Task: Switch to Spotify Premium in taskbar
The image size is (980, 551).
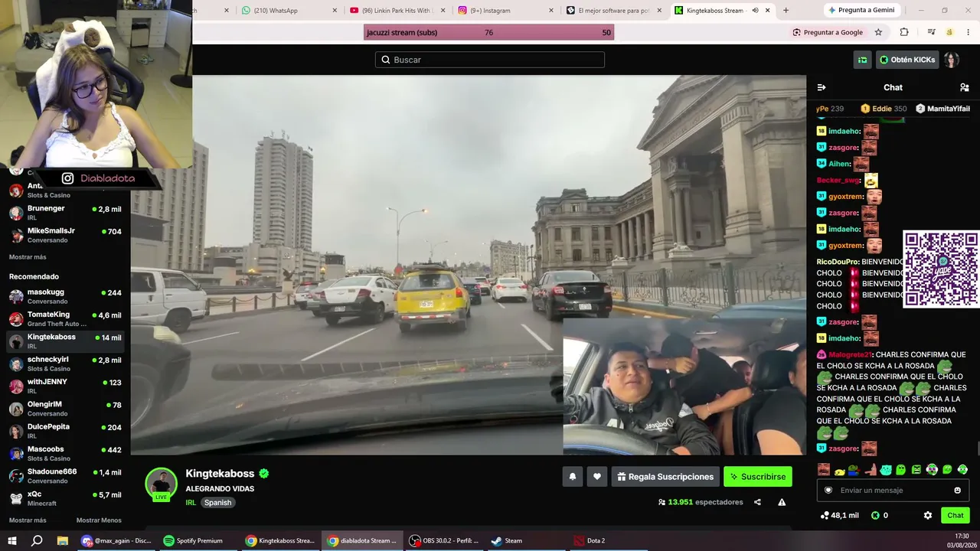Action: point(194,540)
